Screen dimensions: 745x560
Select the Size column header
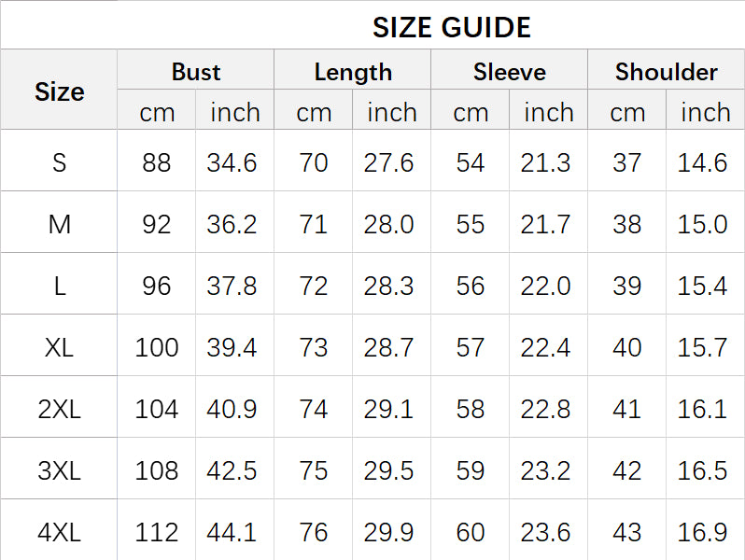tap(59, 91)
